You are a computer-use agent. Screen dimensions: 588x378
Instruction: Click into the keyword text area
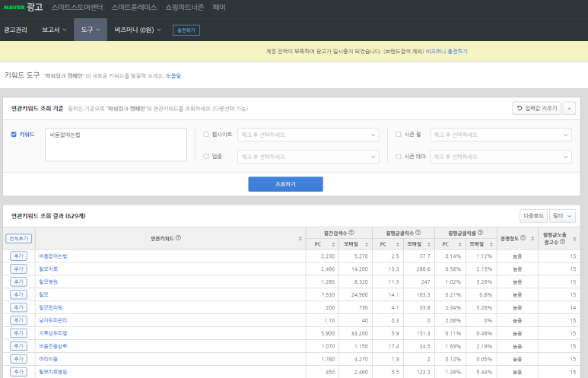coord(116,145)
